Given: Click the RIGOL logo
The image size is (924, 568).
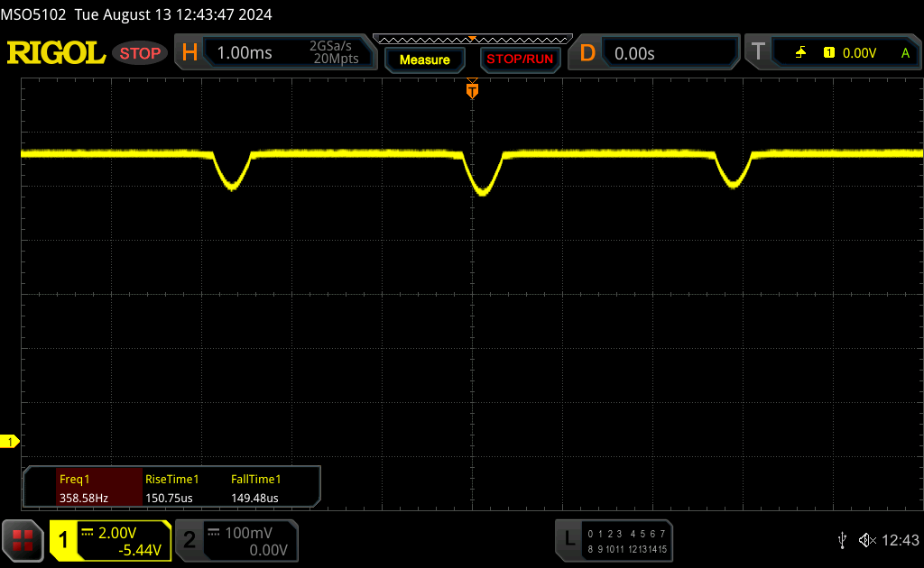Looking at the screenshot, I should tap(56, 53).
